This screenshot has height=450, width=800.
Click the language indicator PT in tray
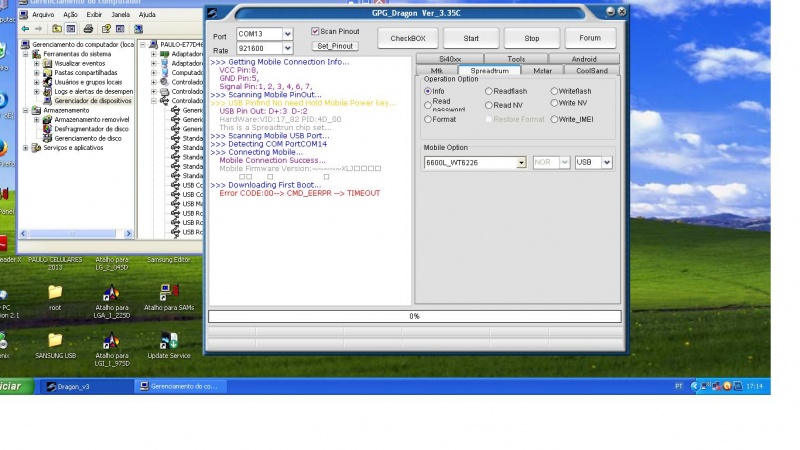[679, 386]
